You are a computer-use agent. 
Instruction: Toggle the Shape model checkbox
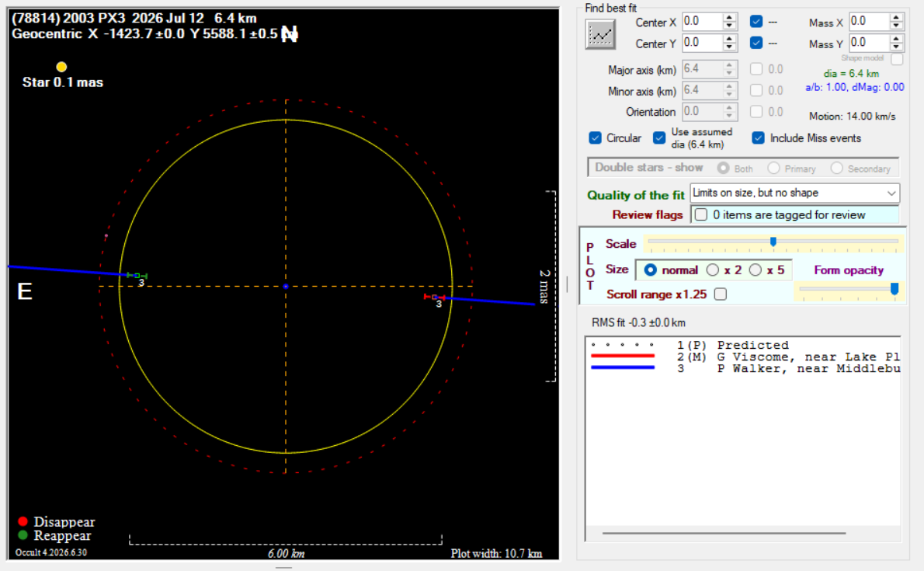[897, 59]
